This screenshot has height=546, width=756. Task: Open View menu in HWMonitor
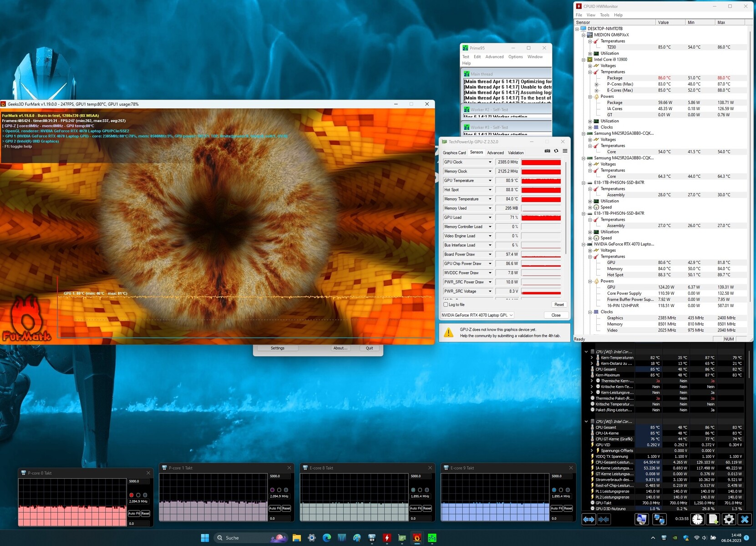[x=591, y=15]
